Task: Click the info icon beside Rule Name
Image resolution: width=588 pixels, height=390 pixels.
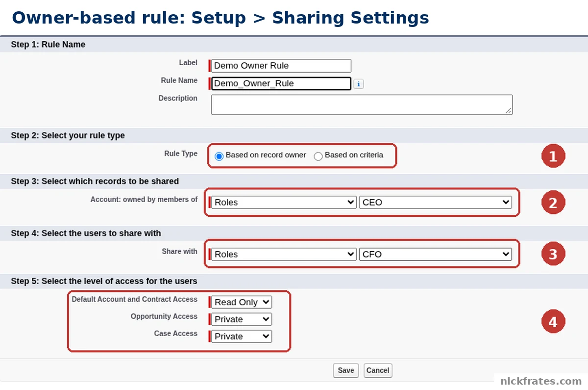Action: 359,84
